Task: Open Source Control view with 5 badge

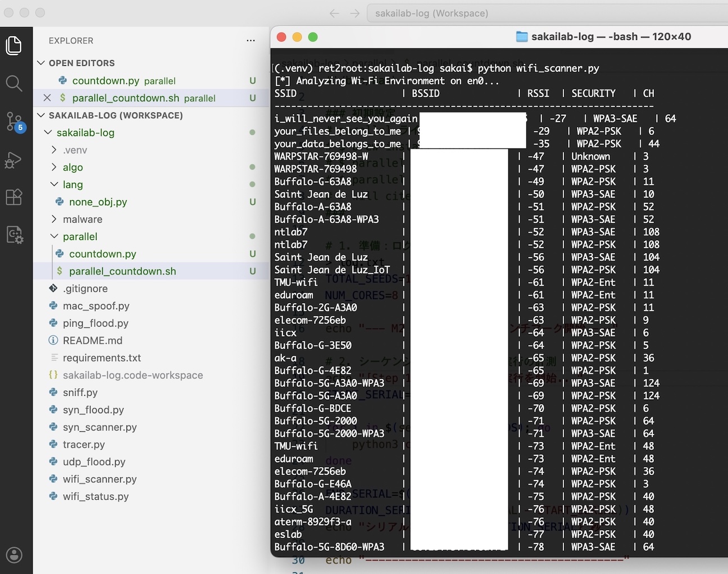Action: pyautogui.click(x=14, y=121)
